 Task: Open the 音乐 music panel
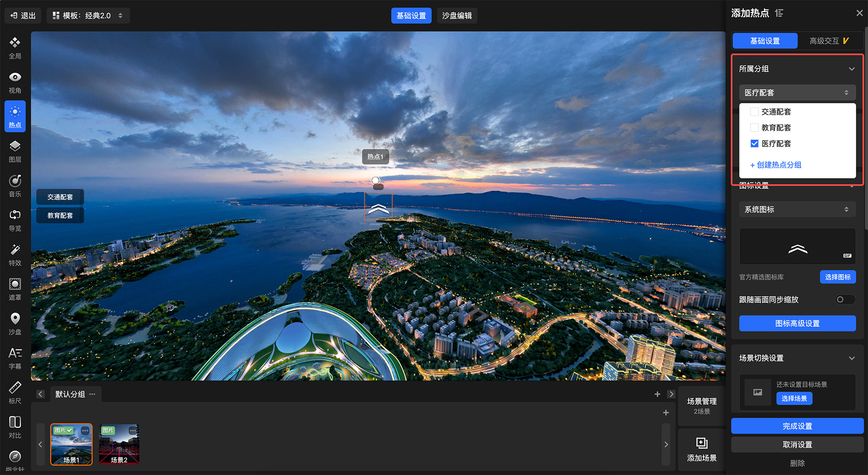coord(15,186)
